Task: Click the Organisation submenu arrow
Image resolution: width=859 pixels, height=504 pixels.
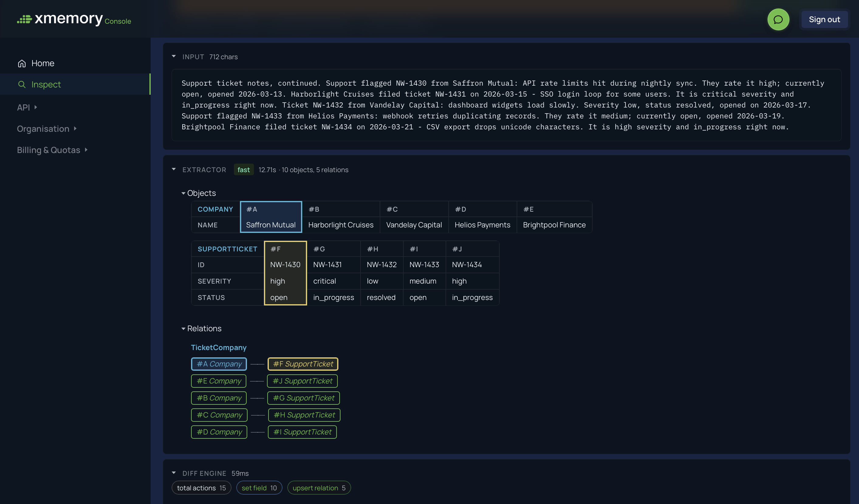Action: [75, 128]
